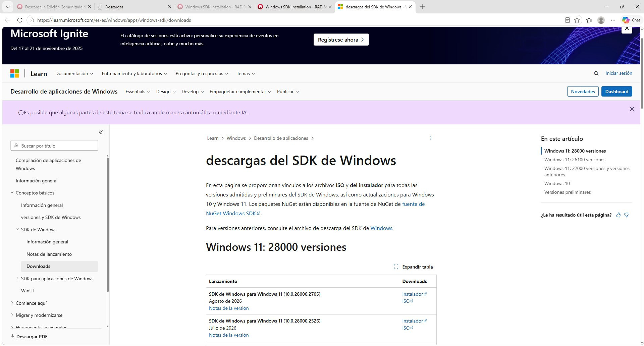Open Notas de la versión for Julio 2026
Image resolution: width=644 pixels, height=346 pixels.
click(229, 335)
